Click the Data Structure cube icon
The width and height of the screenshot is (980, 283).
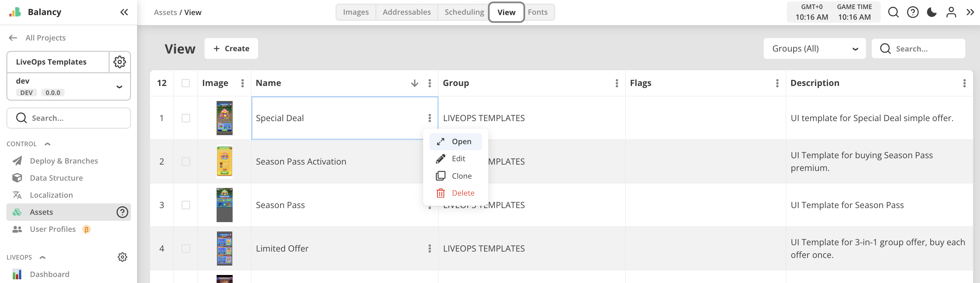[x=17, y=178]
